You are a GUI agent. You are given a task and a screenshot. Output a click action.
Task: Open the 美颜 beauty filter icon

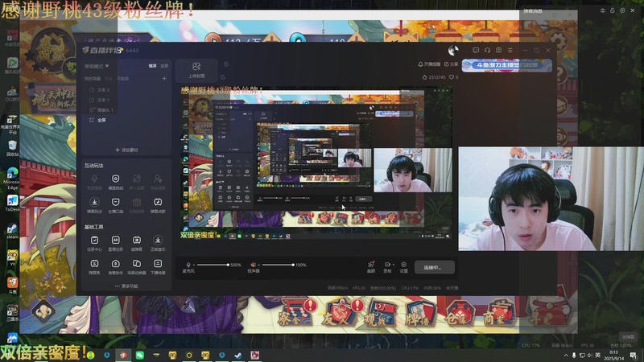[371, 266]
